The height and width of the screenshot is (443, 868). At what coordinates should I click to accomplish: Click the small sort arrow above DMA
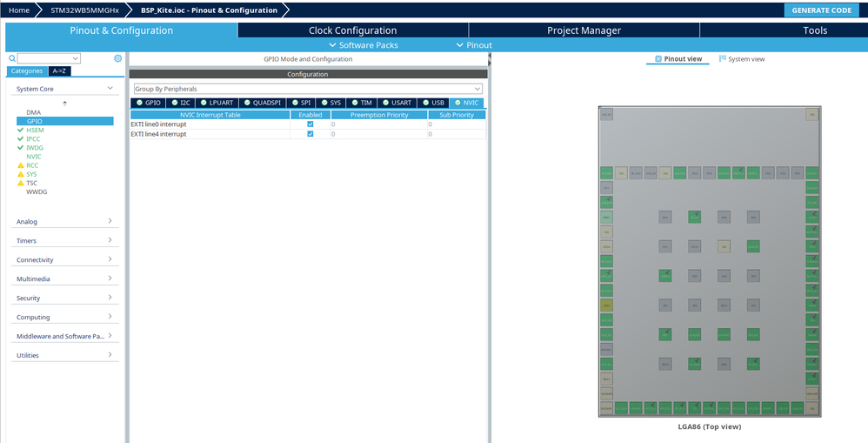(x=64, y=103)
